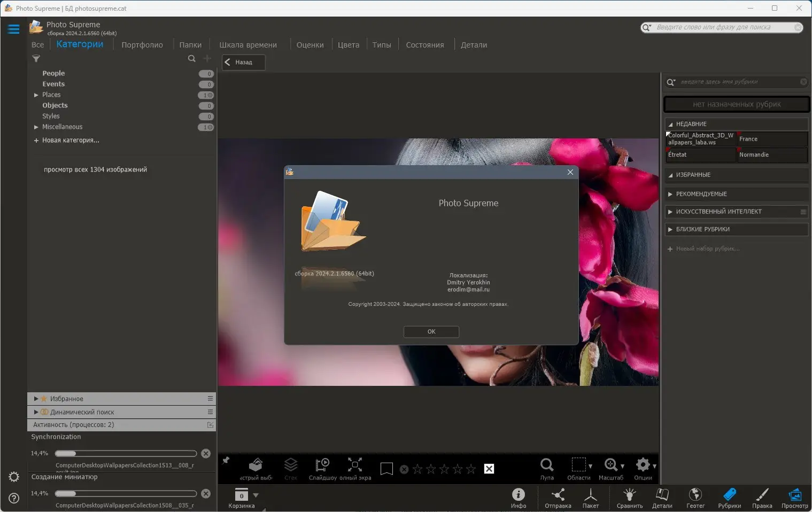812x512 pixels.
Task: Focus the main search field at top right
Action: 722,27
